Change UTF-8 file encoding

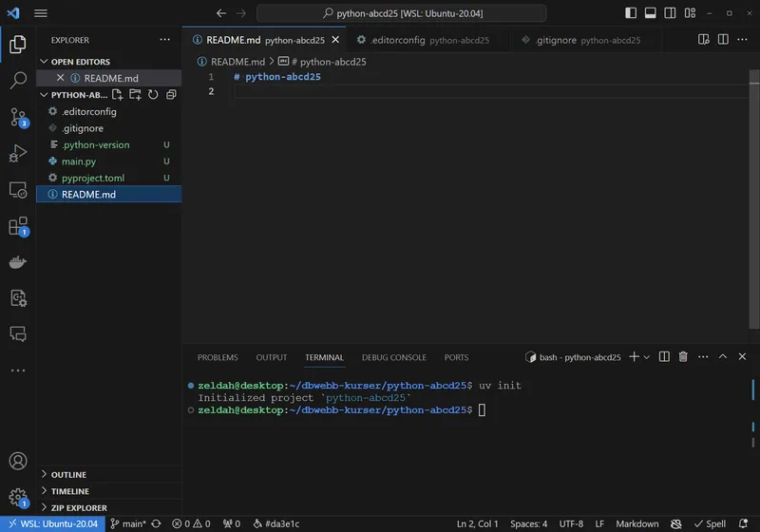tap(571, 523)
